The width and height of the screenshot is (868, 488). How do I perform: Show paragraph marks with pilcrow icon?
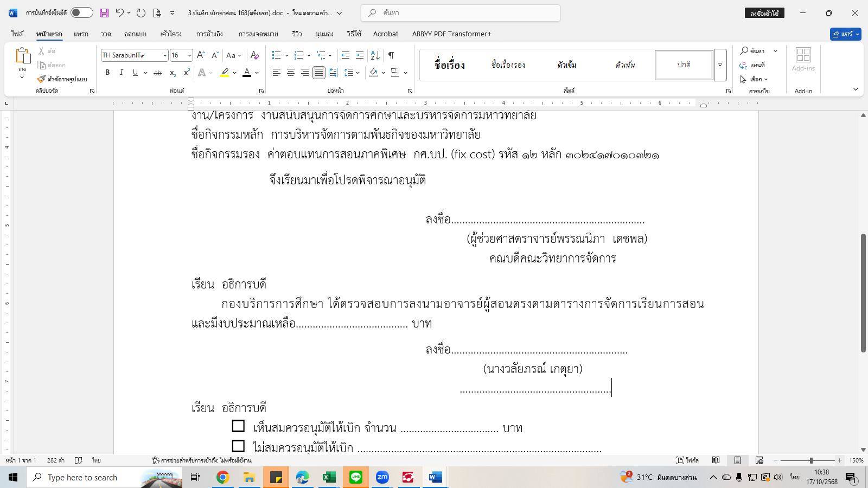[x=391, y=55]
